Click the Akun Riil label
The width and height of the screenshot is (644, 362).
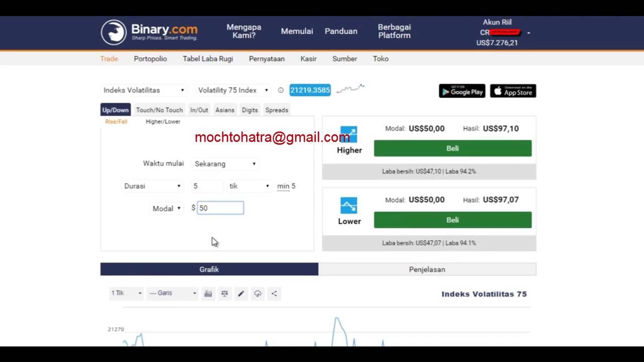click(497, 22)
